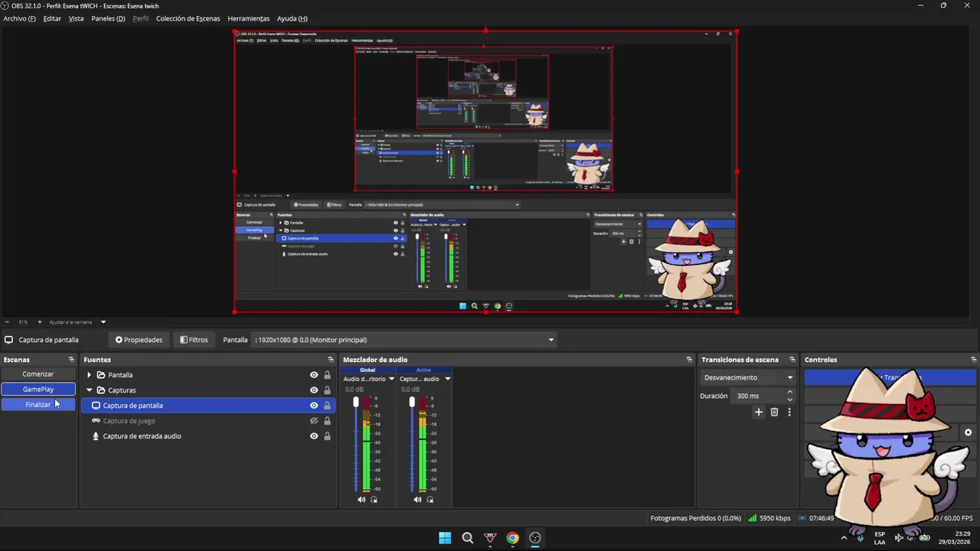Switch to the Active mixer tab
Viewport: 980px width, 551px height.
[423, 370]
